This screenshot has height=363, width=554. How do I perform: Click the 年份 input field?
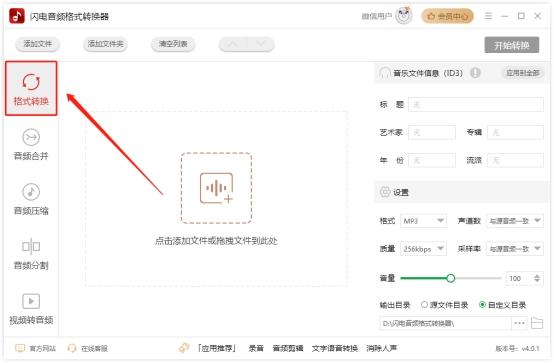coord(432,160)
